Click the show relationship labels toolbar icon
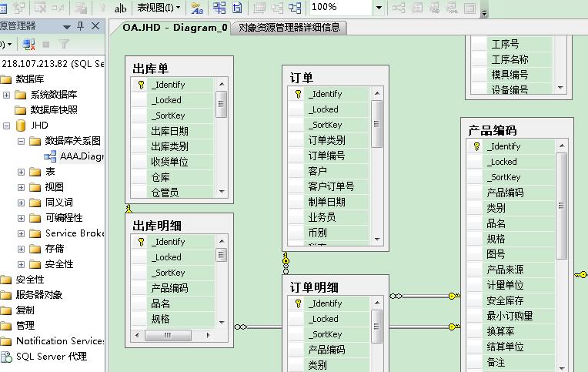This screenshot has width=588, height=372. [x=197, y=8]
